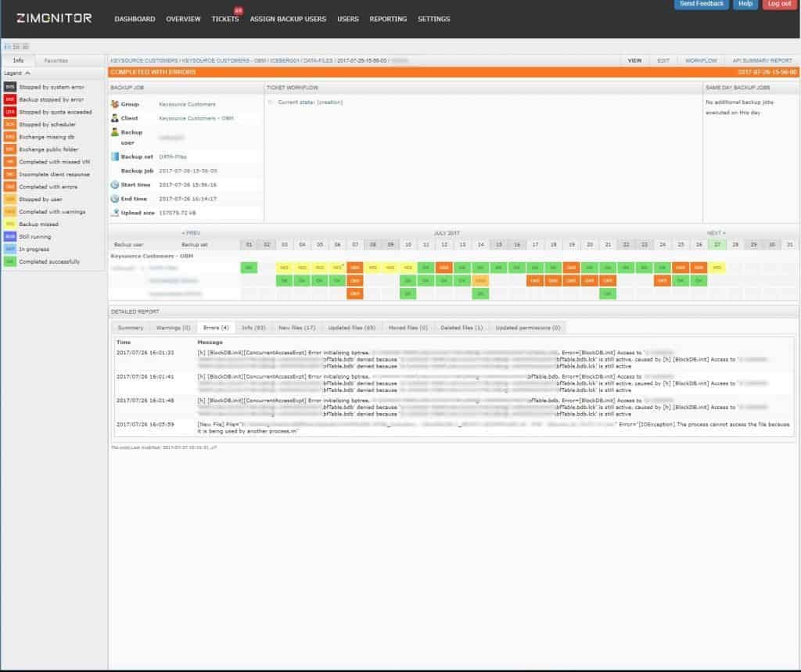Viewport: 801px width, 672px height.
Task: Click the Group icon in the Backup Job panel
Action: coord(115,103)
